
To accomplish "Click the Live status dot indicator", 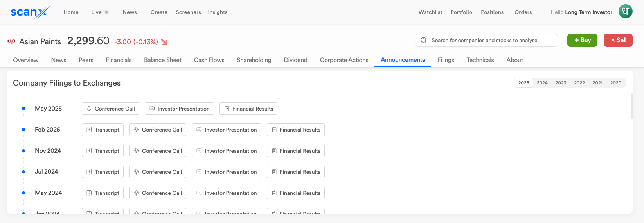I will coord(106,12).
